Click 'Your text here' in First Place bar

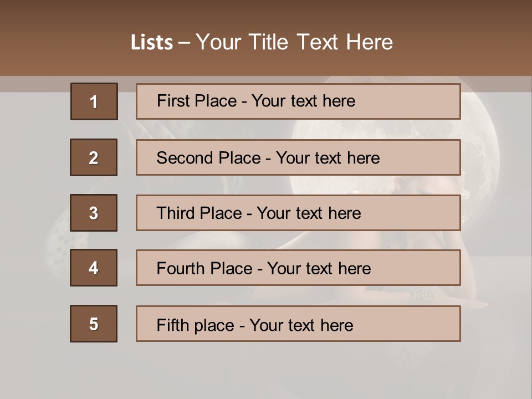[x=303, y=101]
